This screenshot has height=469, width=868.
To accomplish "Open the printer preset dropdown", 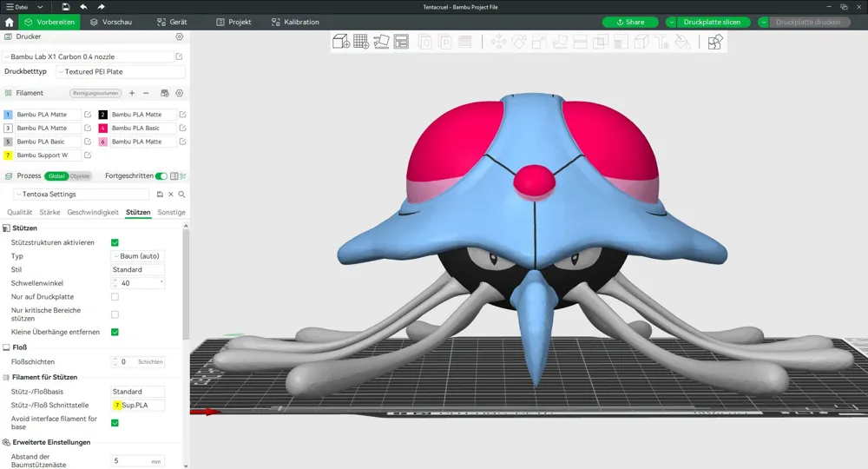I will [89, 56].
